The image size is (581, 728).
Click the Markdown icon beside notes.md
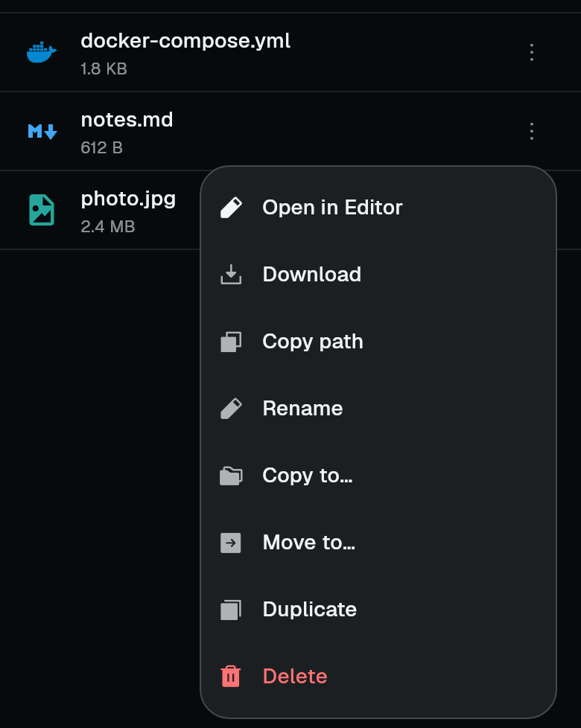coord(42,132)
